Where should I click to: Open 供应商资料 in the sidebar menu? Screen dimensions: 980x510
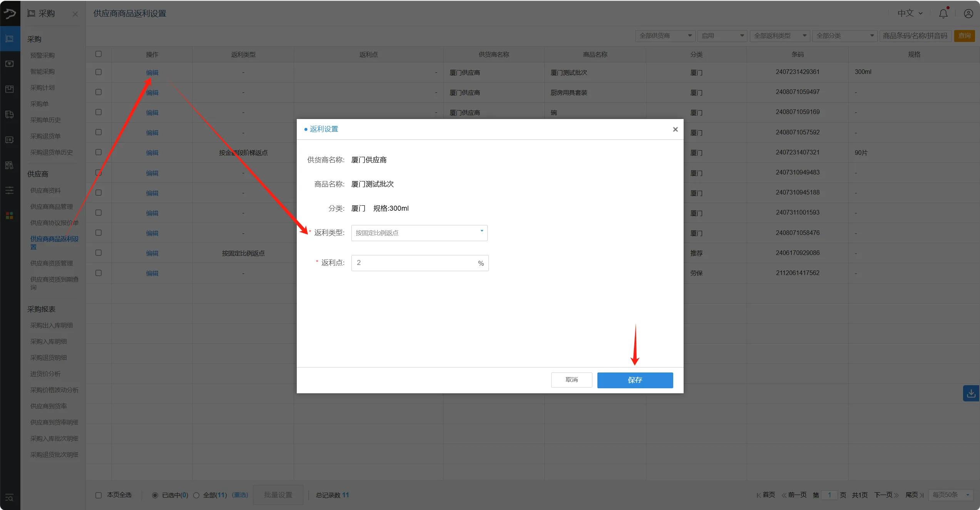pyautogui.click(x=45, y=190)
